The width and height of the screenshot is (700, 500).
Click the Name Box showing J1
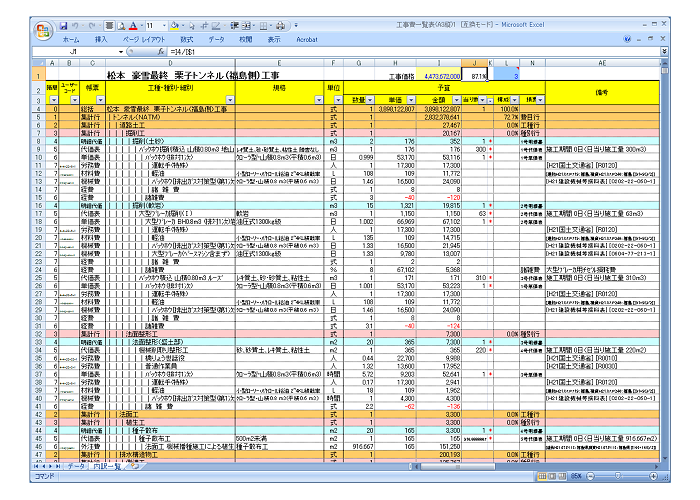74,52
